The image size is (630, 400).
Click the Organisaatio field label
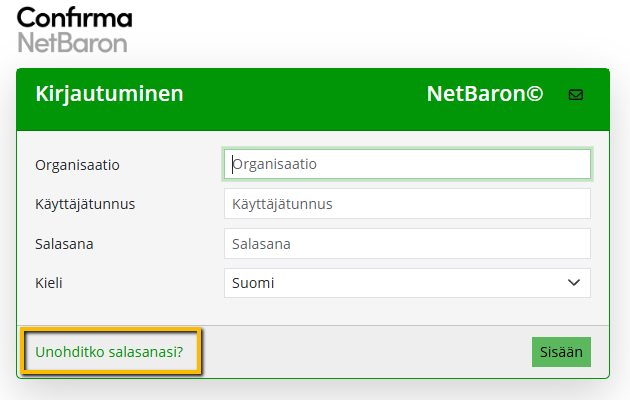84,164
